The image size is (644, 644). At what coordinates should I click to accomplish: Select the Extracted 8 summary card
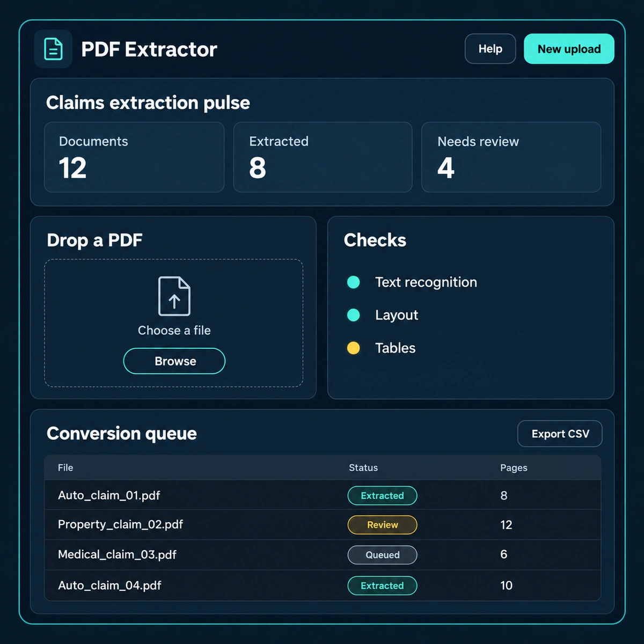click(x=323, y=157)
